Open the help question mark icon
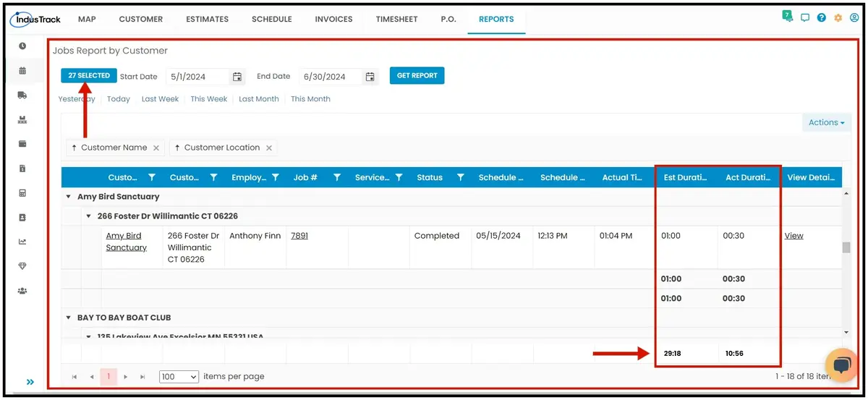The width and height of the screenshot is (868, 400). tap(822, 18)
